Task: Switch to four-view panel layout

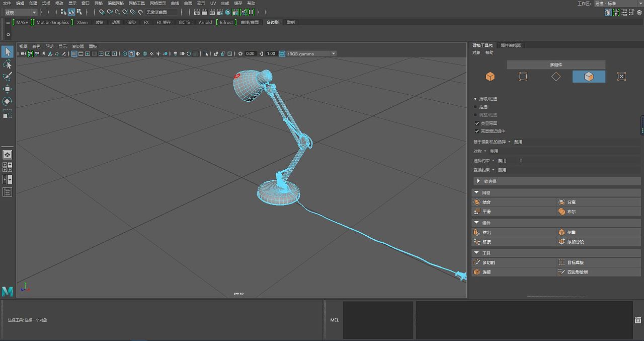Action: [8, 167]
